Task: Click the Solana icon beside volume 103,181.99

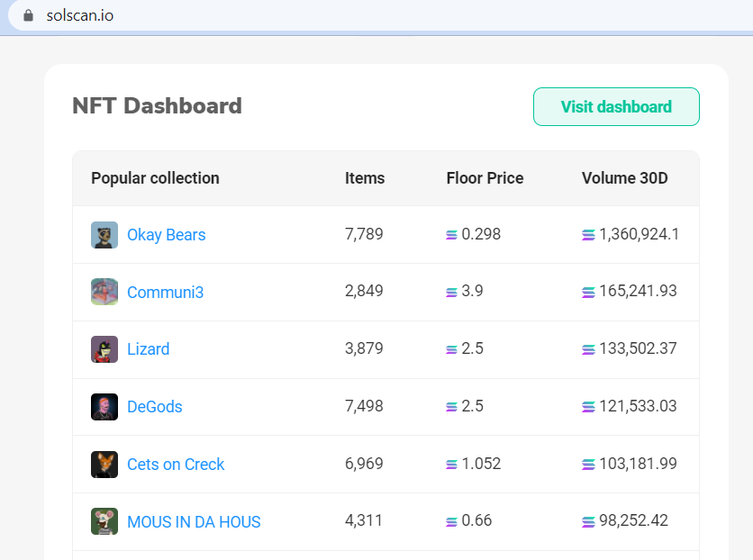Action: pyautogui.click(x=588, y=465)
